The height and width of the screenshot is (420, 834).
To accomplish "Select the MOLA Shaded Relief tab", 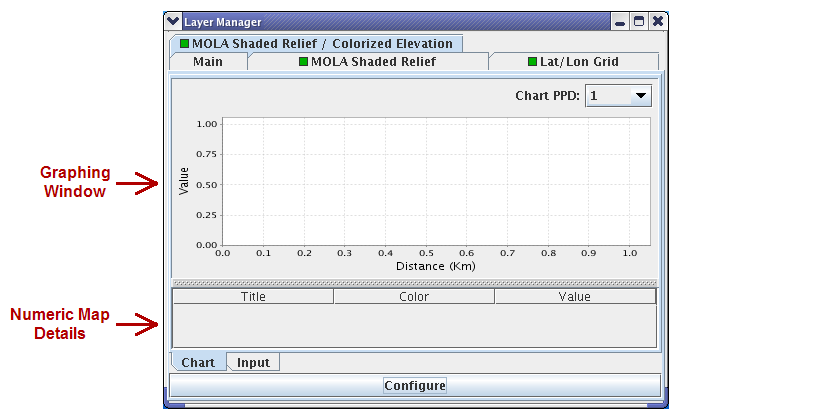I will (x=373, y=62).
